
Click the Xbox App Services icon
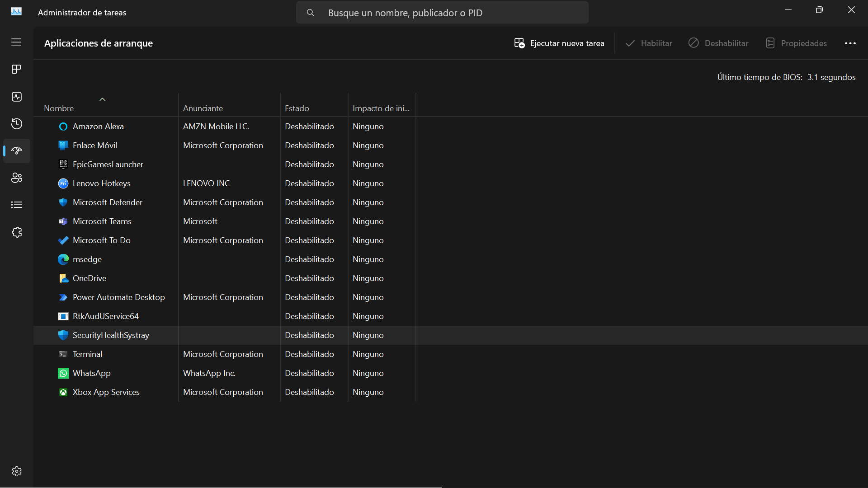tap(63, 392)
